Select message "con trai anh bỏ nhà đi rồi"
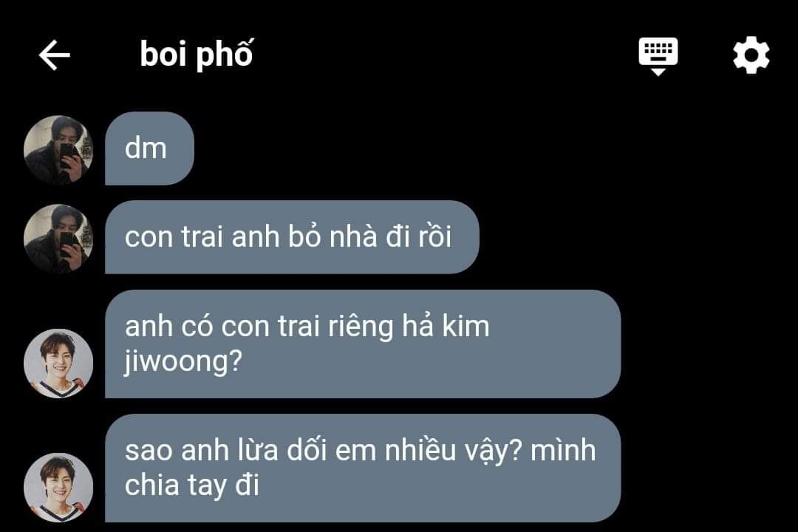 [292, 237]
